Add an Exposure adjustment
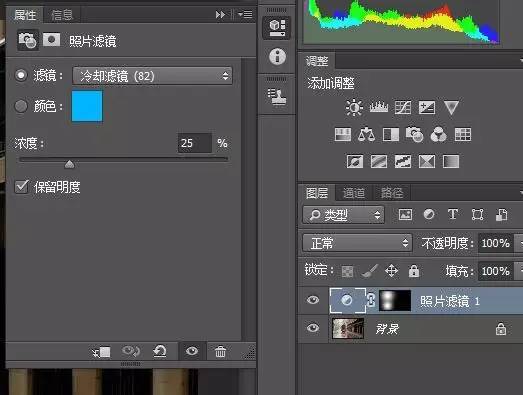Image resolution: width=523 pixels, height=395 pixels. click(427, 107)
